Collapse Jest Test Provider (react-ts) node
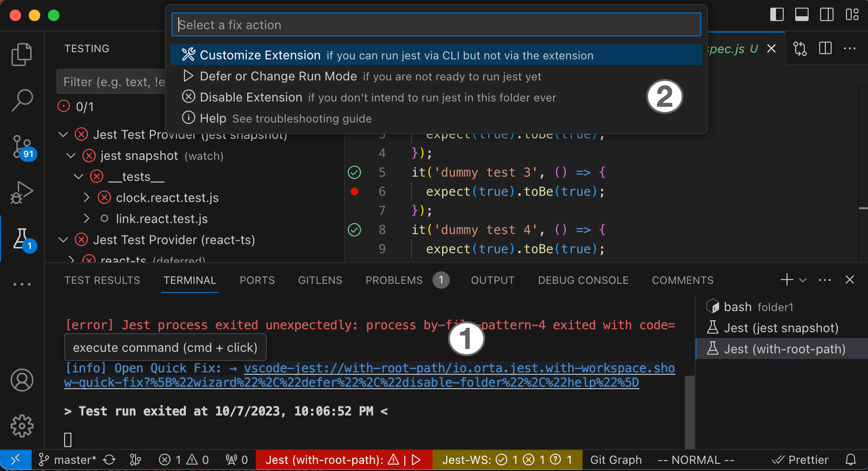The height and width of the screenshot is (471, 868). click(63, 240)
